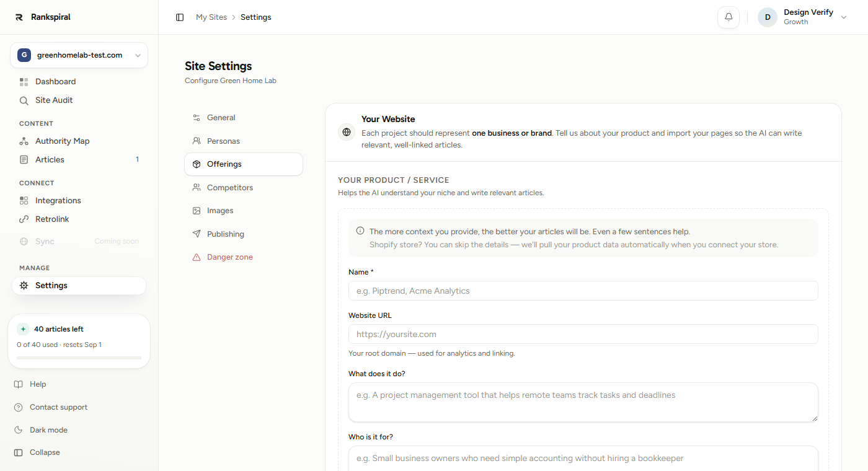868x471 pixels.
Task: Click the Retrolink chain icon
Action: [x=24, y=219]
